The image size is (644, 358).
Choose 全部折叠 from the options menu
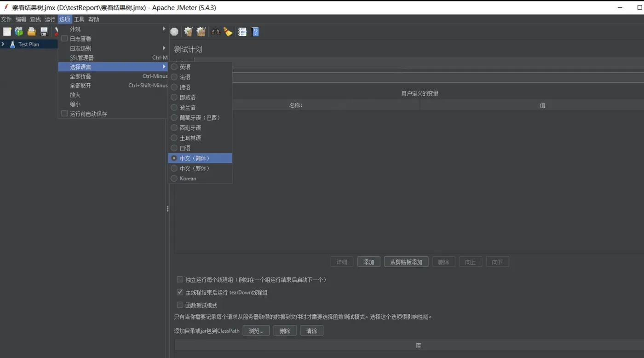[x=113, y=76]
